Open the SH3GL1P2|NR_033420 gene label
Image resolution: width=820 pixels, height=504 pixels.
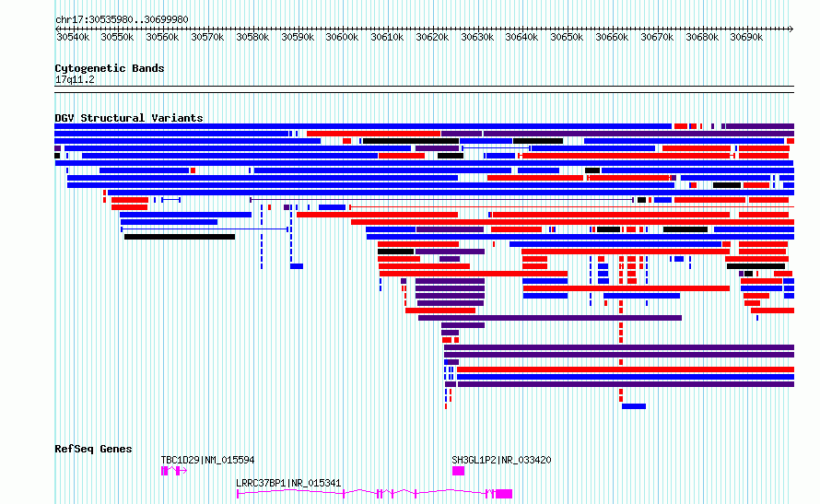click(501, 460)
